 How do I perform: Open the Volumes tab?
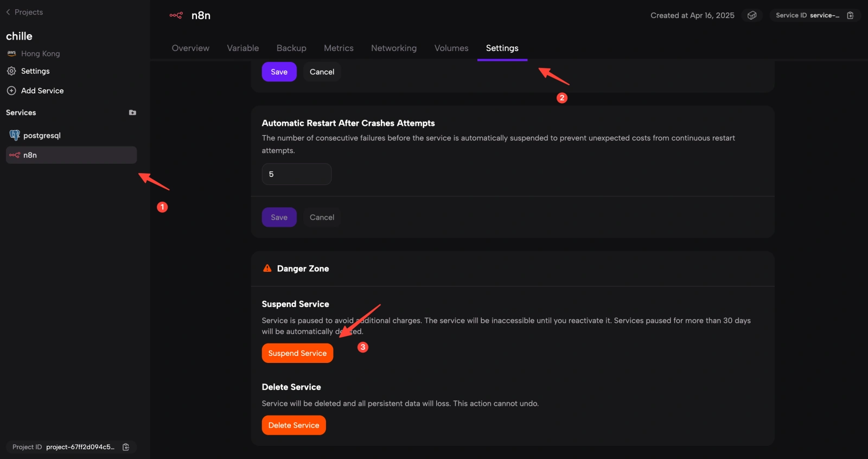[x=451, y=48]
